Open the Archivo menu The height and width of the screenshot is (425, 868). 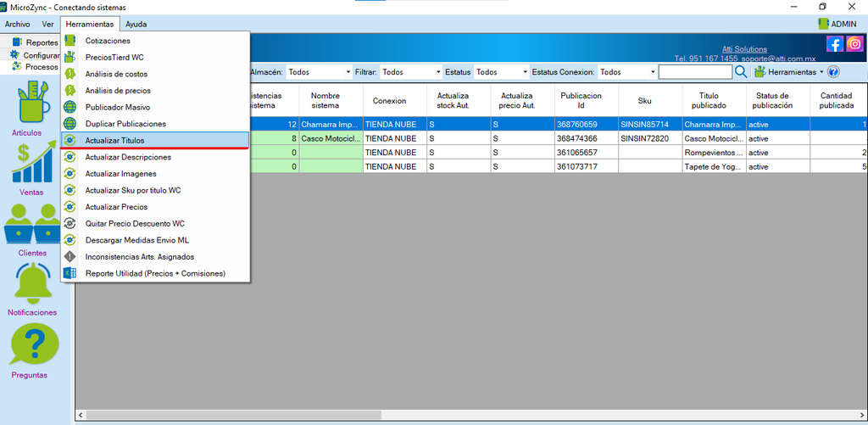pyautogui.click(x=17, y=24)
